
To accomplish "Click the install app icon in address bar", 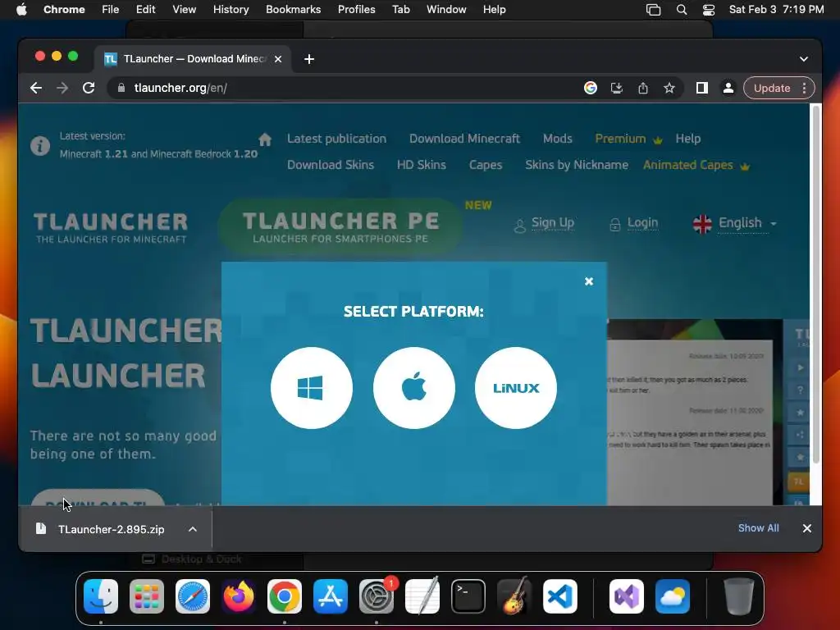I will [617, 88].
